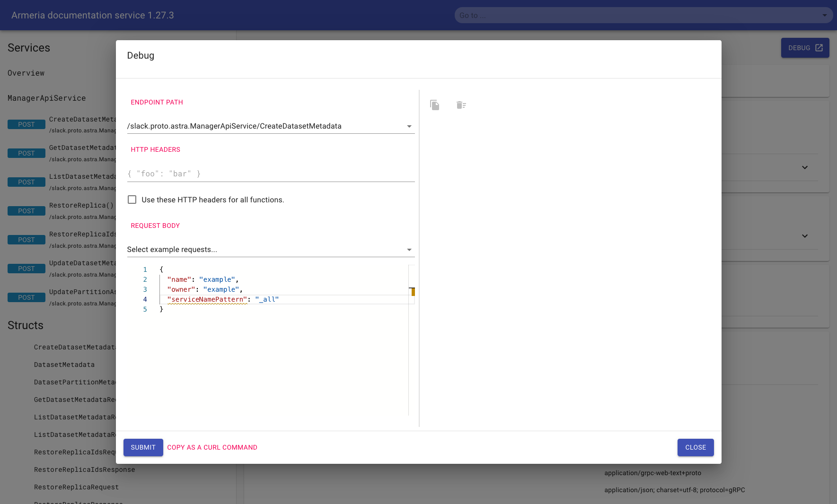Click the "name" key on editor line 2
The width and height of the screenshot is (837, 504).
coord(179,279)
